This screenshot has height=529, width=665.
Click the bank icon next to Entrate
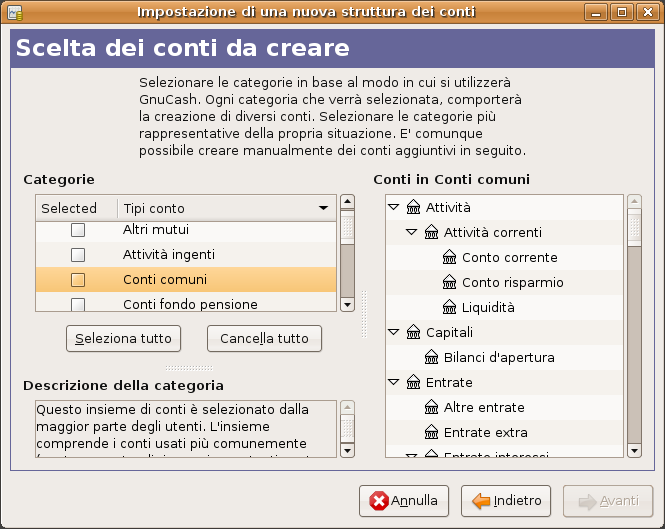pos(413,383)
